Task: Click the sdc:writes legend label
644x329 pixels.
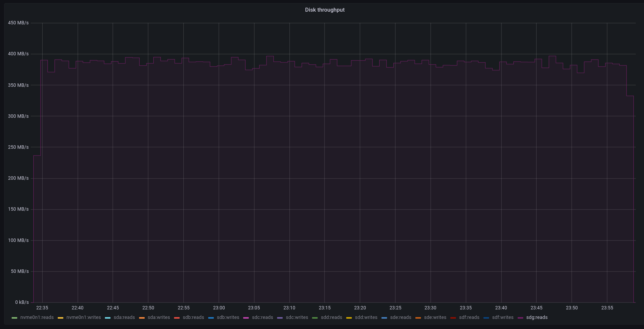Action: [297, 317]
